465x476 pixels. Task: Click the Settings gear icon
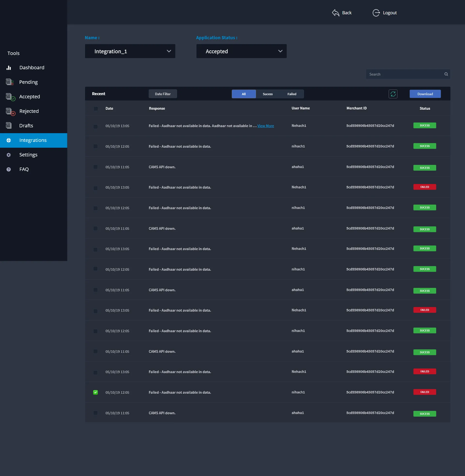[x=9, y=155]
